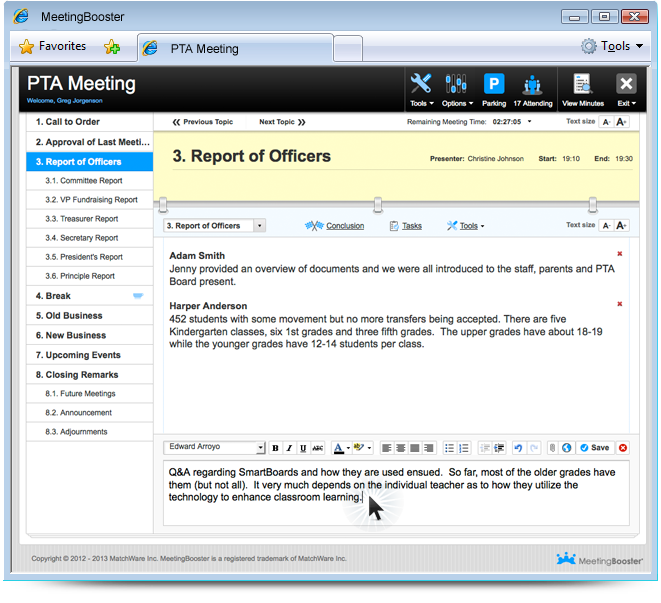Select 3.2. VP Fundraising Report

[x=89, y=199]
